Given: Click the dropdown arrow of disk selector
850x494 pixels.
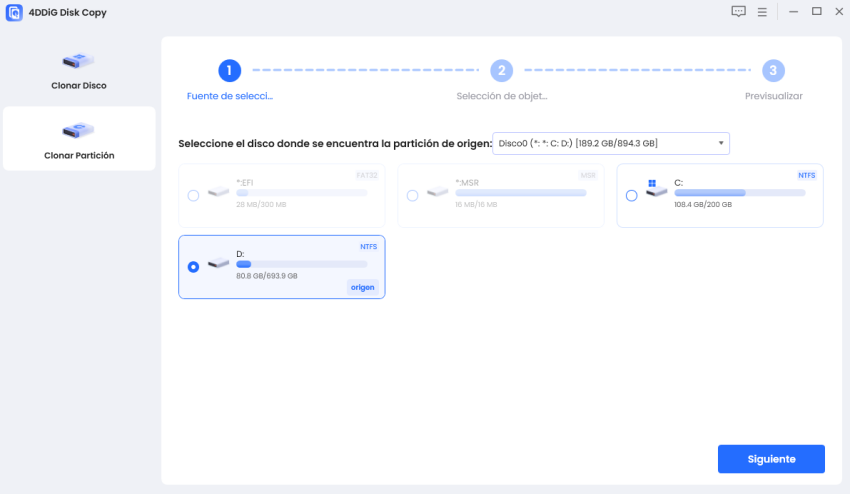Looking at the screenshot, I should point(720,144).
